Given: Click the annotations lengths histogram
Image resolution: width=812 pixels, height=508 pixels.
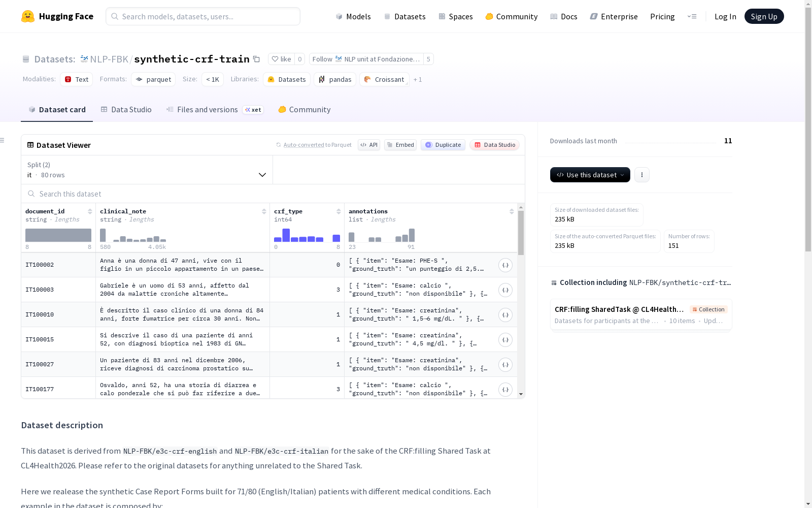Looking at the screenshot, I should pos(382,235).
